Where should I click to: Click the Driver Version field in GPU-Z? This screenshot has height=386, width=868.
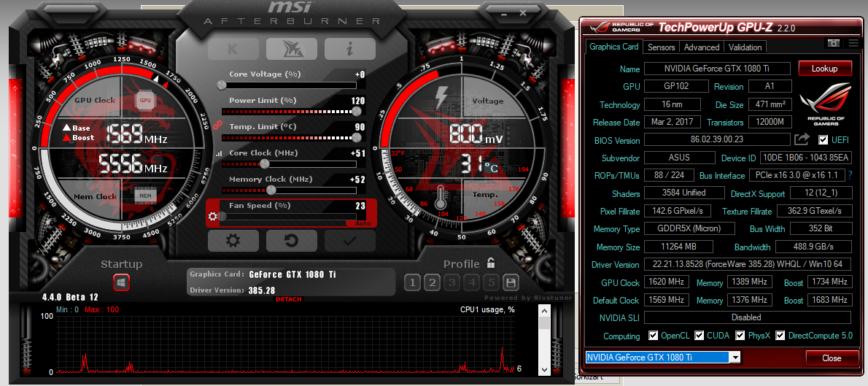point(748,264)
